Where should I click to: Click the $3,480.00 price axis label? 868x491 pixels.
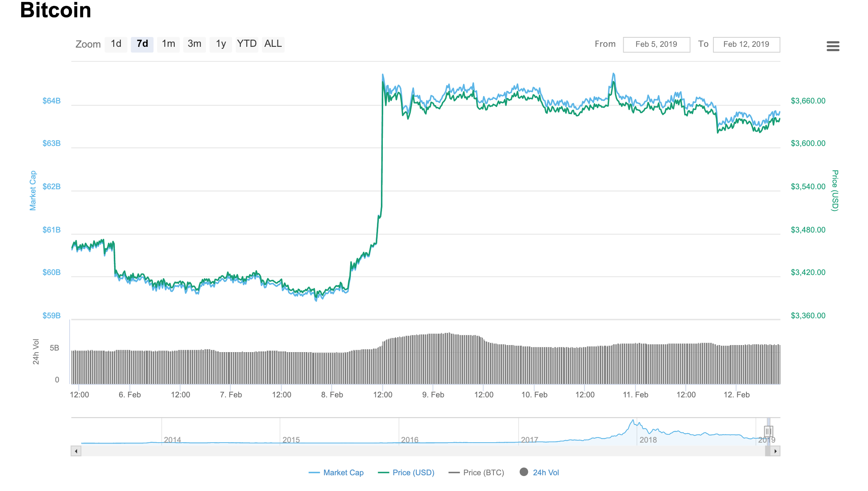(808, 230)
